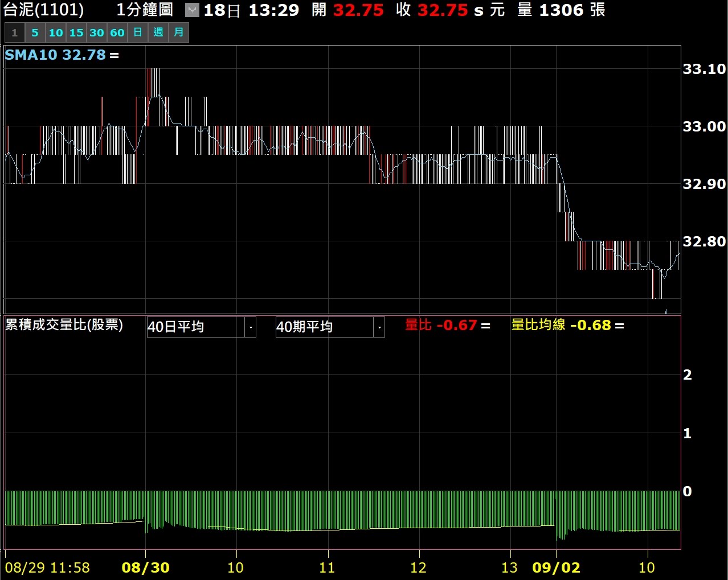Open the chart type dropdown arrow
The image size is (728, 580).
click(x=193, y=10)
